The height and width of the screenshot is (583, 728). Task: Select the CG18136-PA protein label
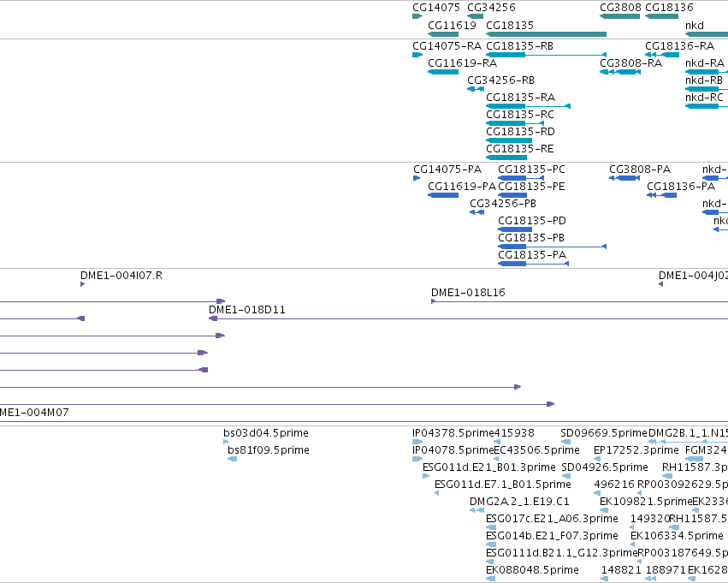coord(681,187)
